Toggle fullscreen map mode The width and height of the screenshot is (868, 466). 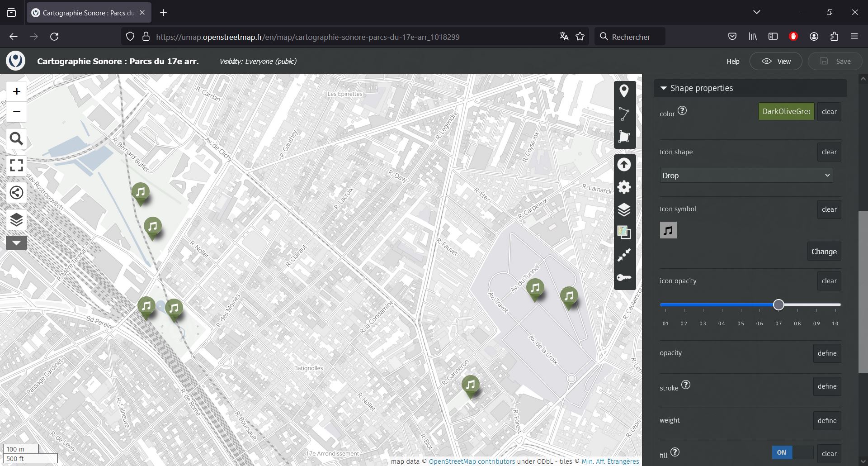pyautogui.click(x=17, y=166)
